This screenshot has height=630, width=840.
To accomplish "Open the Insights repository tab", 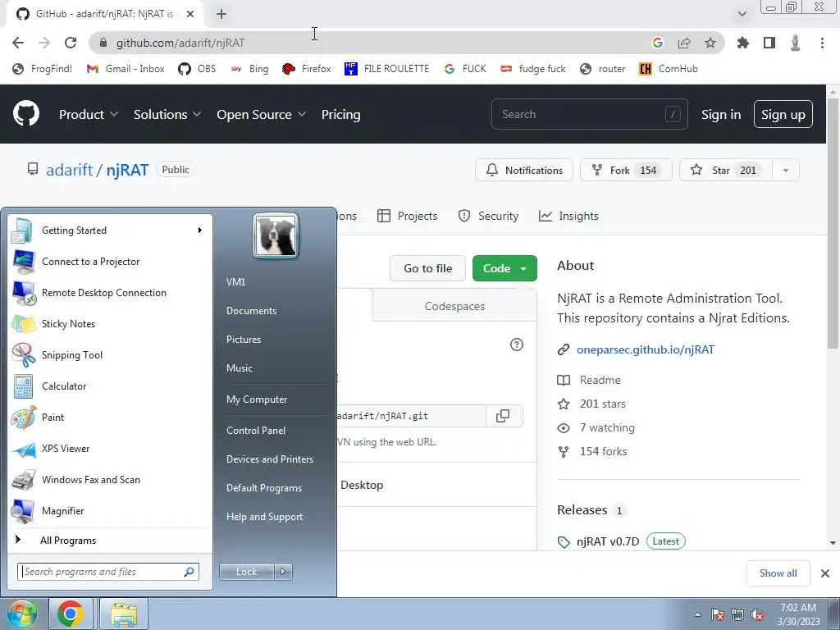I will tap(569, 216).
